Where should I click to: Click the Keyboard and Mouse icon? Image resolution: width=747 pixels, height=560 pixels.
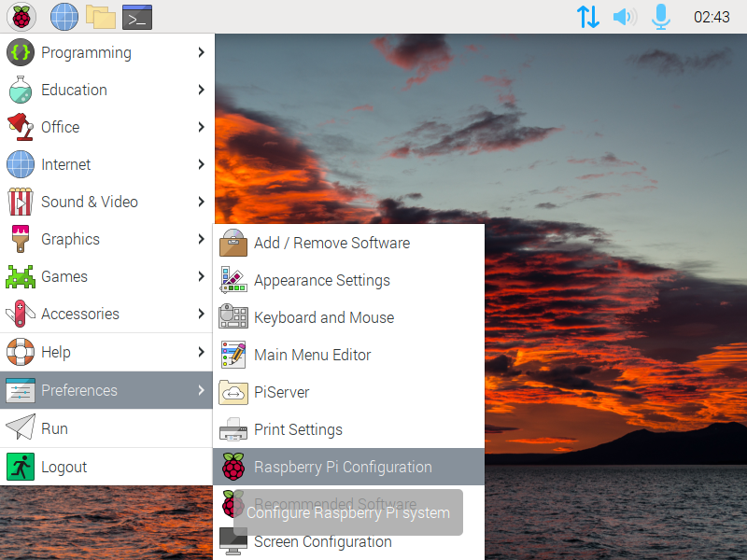(x=233, y=317)
